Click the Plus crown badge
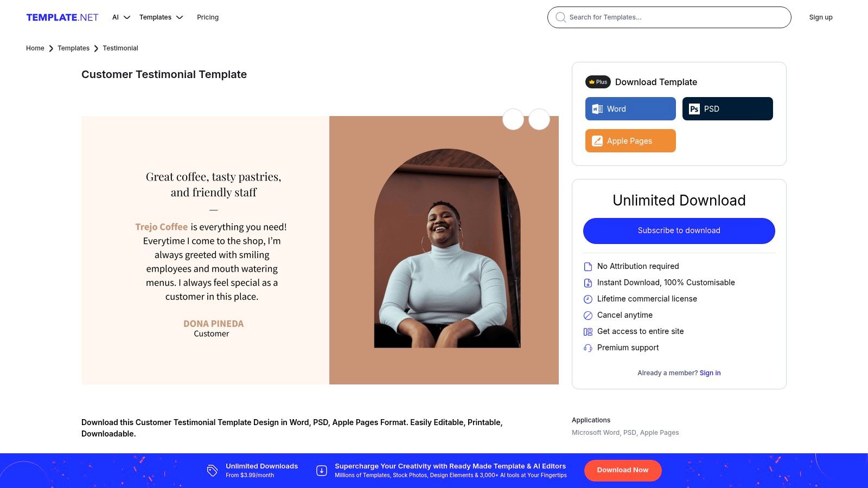This screenshot has height=488, width=868. pyautogui.click(x=598, y=82)
